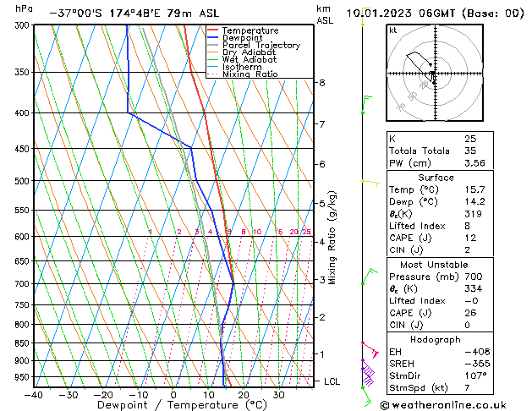
Task: Click the 950 pressure level label
Action: pos(24,377)
